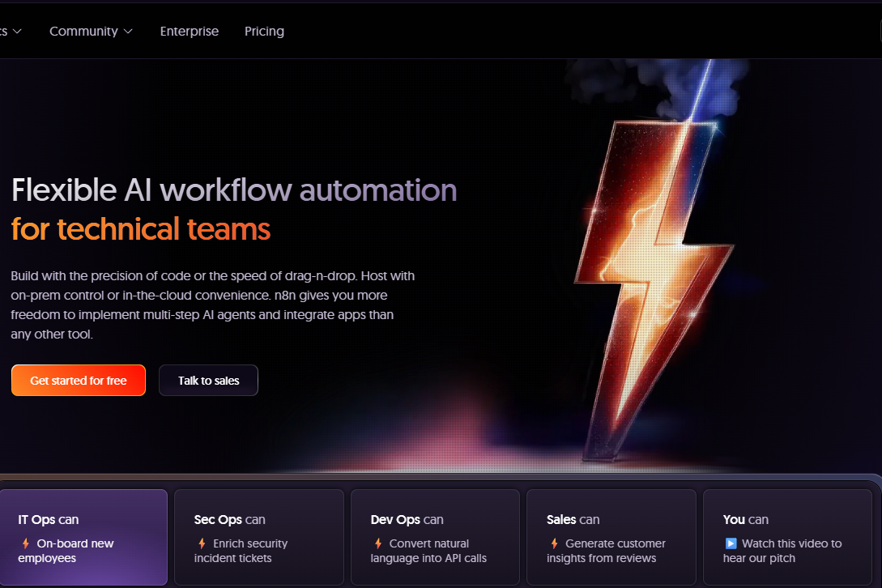Select Pricing in the navigation bar
Screen dimensions: 882x588
click(264, 31)
